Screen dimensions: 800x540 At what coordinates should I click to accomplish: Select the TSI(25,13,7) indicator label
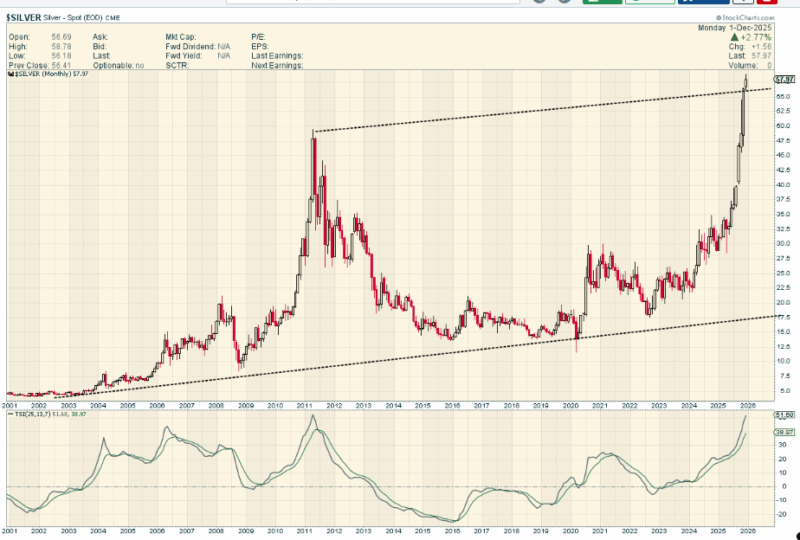click(28, 414)
